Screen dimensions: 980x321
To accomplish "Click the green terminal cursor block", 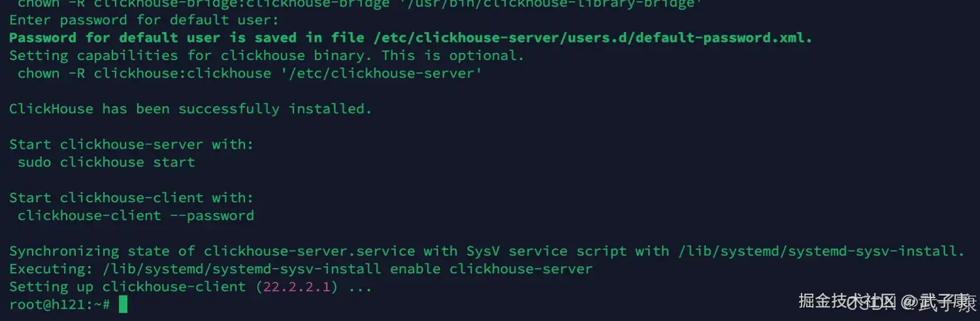I will pyautogui.click(x=123, y=305).
